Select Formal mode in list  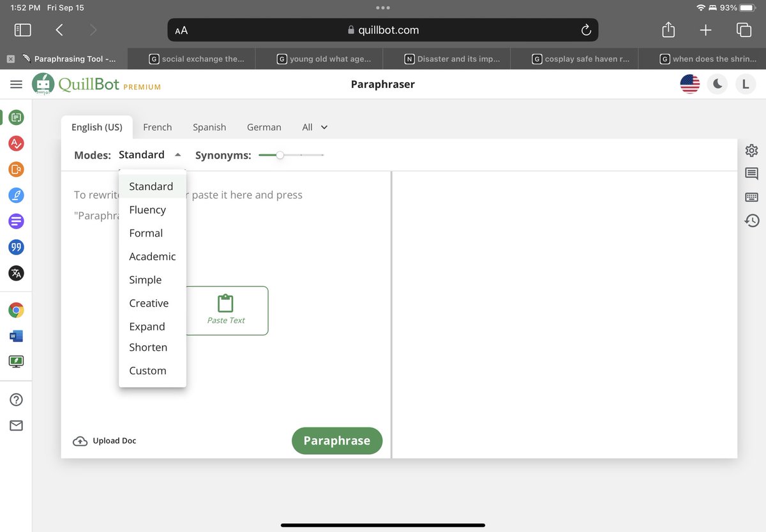[x=152, y=233]
